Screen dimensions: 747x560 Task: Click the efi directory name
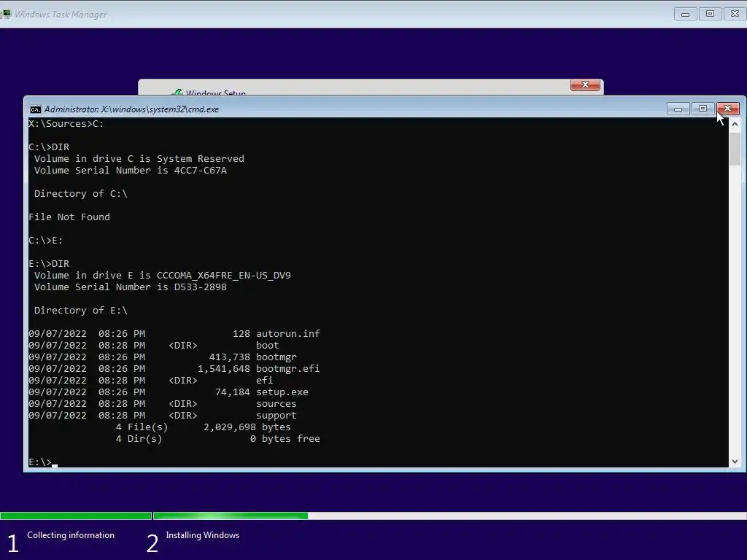[264, 381]
